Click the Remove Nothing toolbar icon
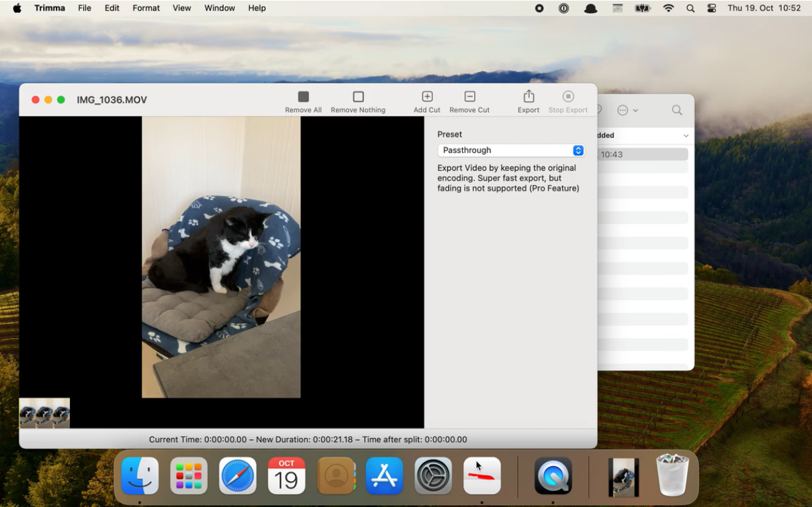This screenshot has width=812, height=507. pos(358,97)
